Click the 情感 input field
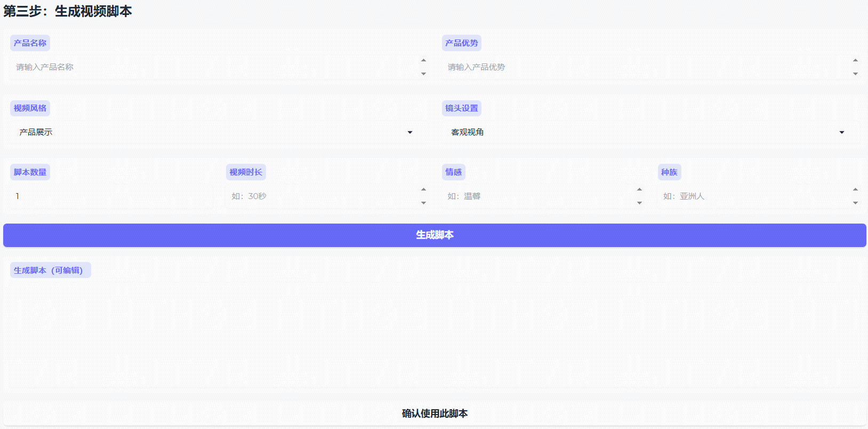Viewport: 868px width, 429px height. (539, 196)
